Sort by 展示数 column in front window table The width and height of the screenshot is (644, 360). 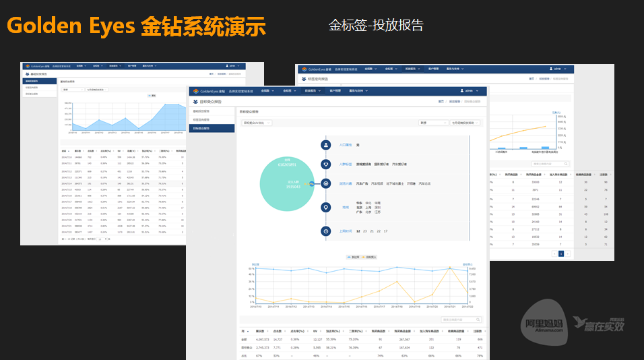[x=260, y=331]
